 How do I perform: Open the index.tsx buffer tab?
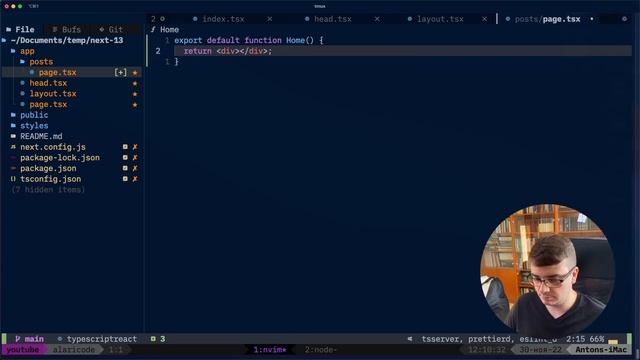[x=223, y=19]
